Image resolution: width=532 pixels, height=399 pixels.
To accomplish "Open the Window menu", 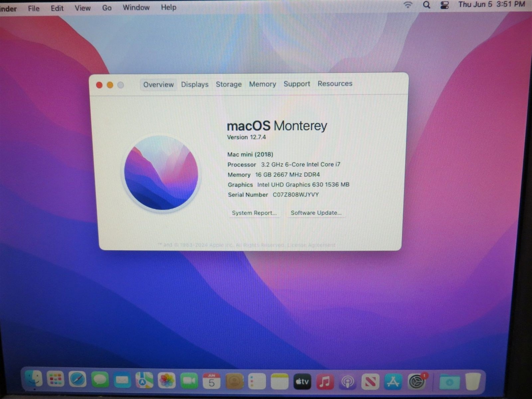I will click(x=136, y=7).
